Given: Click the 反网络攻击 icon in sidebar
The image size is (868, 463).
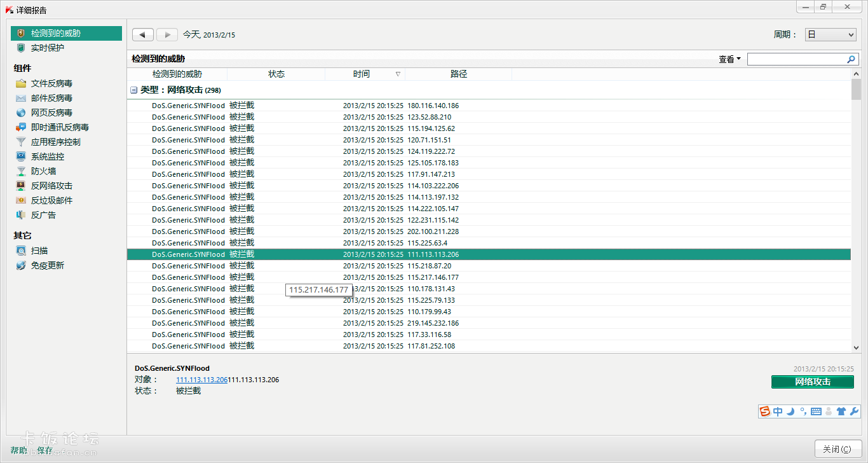Looking at the screenshot, I should point(21,186).
